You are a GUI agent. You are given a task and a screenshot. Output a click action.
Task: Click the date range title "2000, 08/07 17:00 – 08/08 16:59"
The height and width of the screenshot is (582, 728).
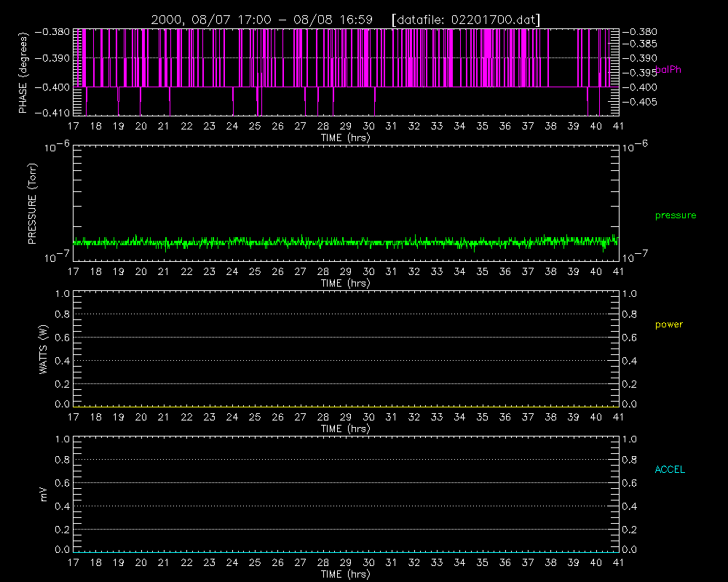[262, 20]
